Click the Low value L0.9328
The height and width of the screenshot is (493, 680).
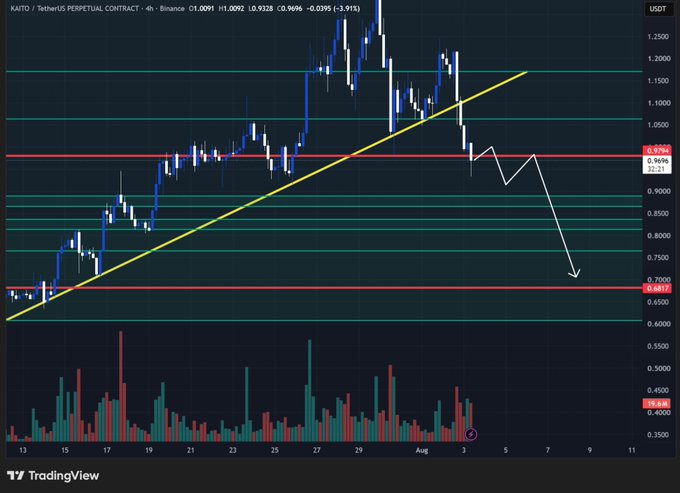(261, 8)
